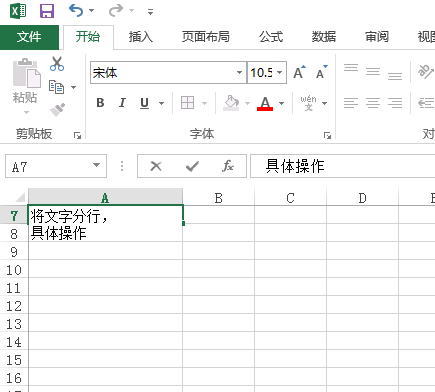
Task: Click the wén phonetic guide icon
Action: 309,103
